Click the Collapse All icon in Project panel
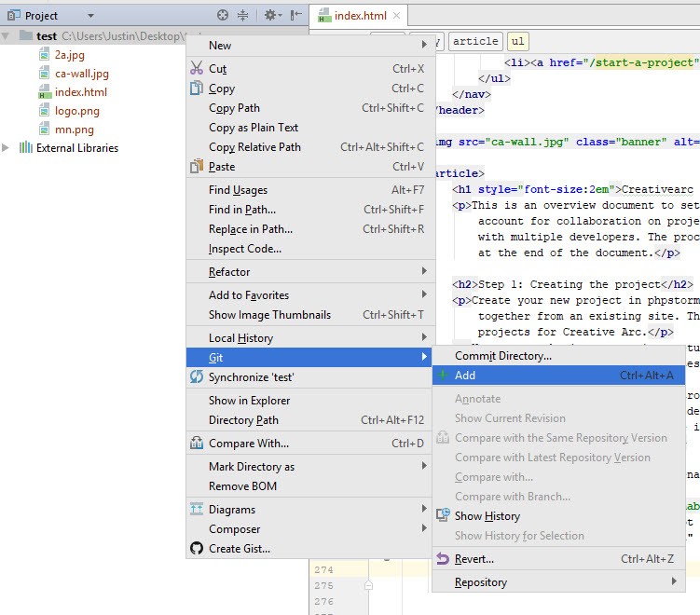The image size is (700, 615). [x=243, y=16]
